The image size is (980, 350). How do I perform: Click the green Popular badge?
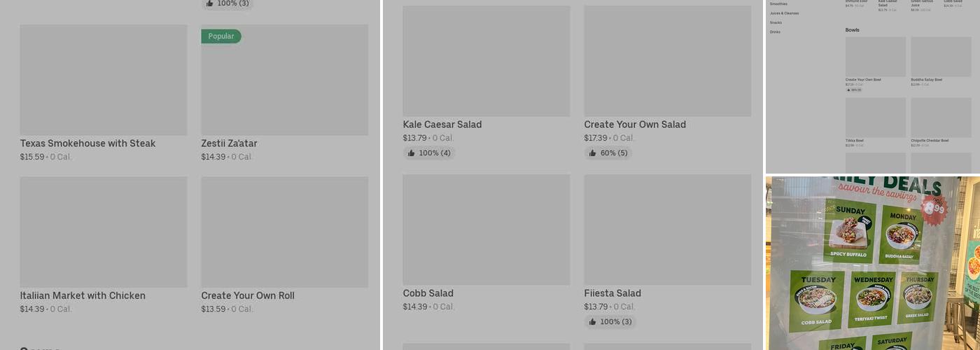pos(221,36)
